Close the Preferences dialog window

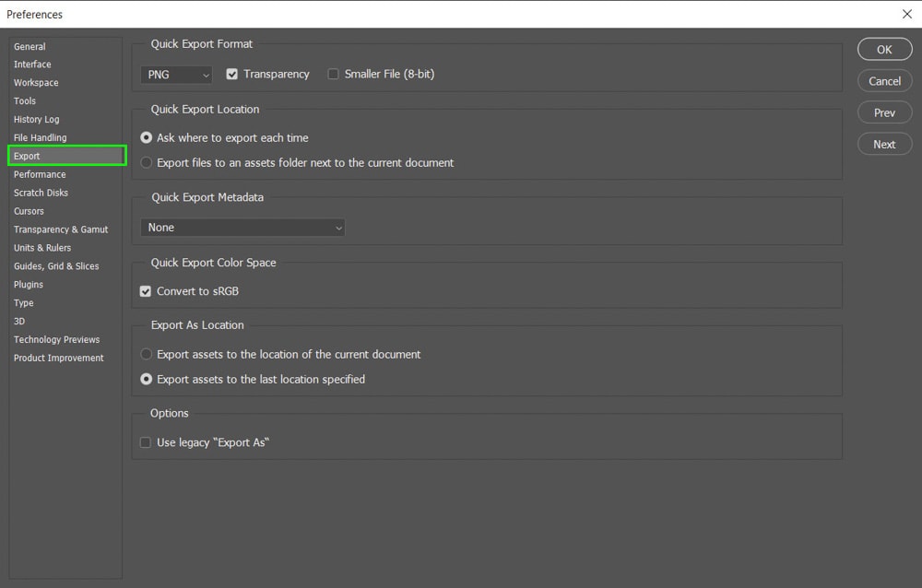pyautogui.click(x=905, y=14)
